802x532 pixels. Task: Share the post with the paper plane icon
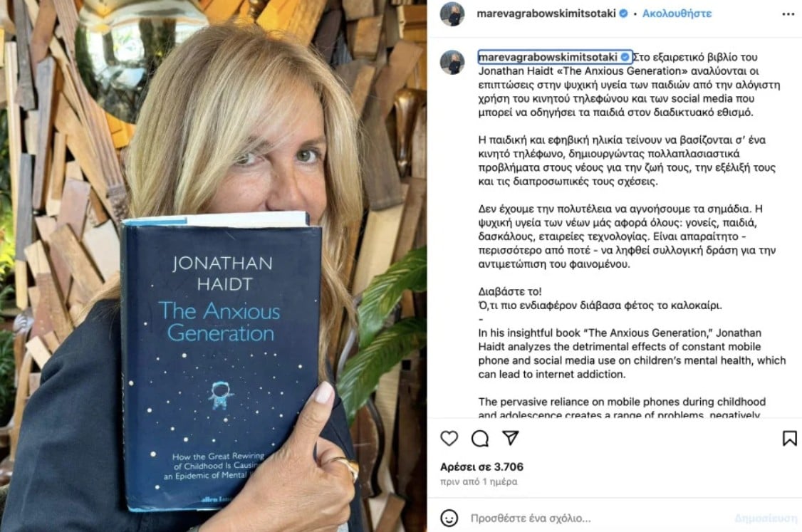(511, 438)
